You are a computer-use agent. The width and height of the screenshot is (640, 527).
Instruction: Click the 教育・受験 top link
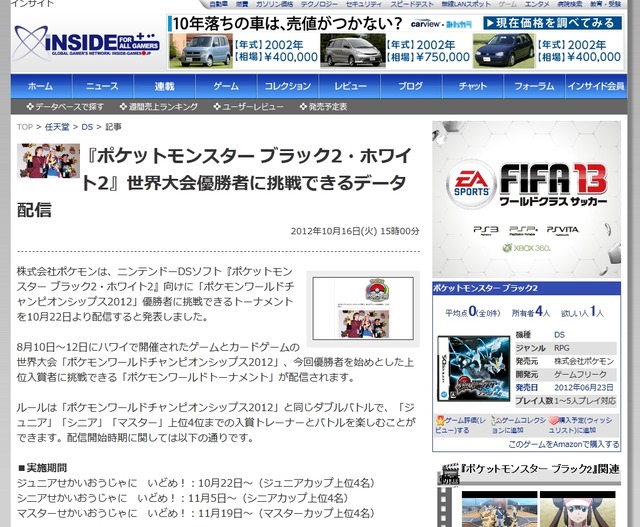tap(605, 4)
